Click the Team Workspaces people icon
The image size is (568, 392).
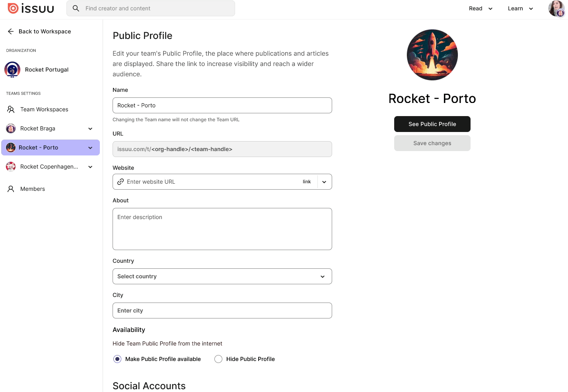(11, 109)
